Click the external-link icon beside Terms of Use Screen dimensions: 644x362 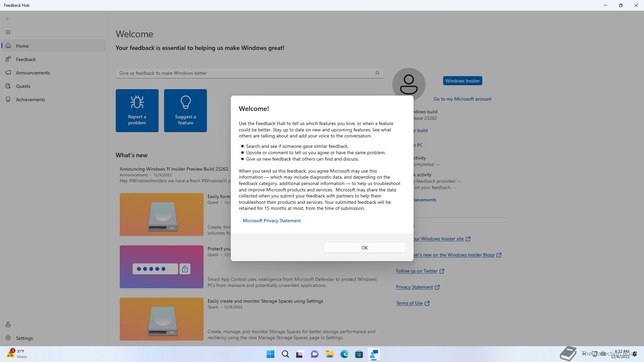pyautogui.click(x=427, y=303)
